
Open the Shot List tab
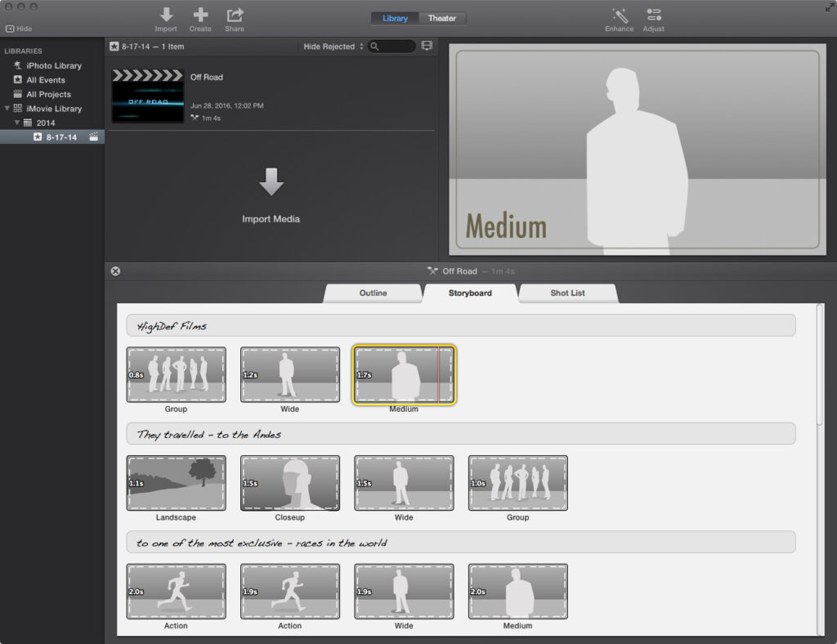coord(567,293)
